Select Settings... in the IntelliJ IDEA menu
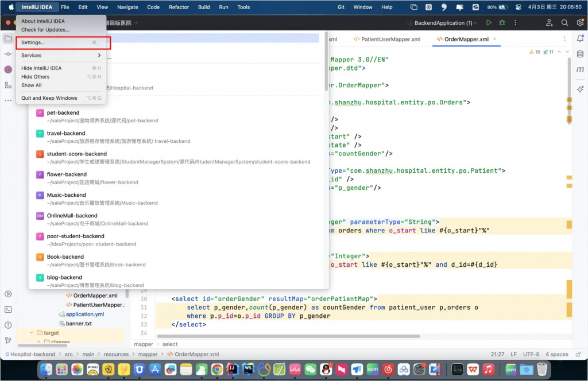 [33, 42]
